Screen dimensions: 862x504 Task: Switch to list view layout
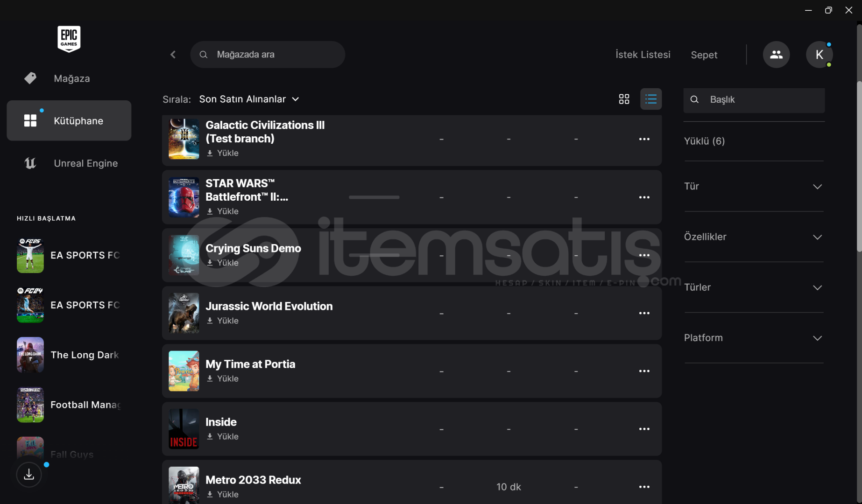click(x=651, y=99)
